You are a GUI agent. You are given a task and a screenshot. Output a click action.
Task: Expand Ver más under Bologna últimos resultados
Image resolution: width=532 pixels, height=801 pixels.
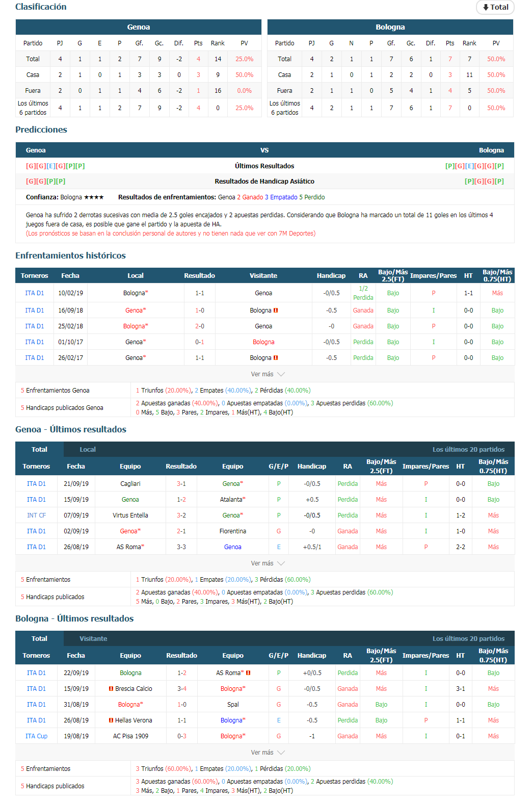(268, 753)
